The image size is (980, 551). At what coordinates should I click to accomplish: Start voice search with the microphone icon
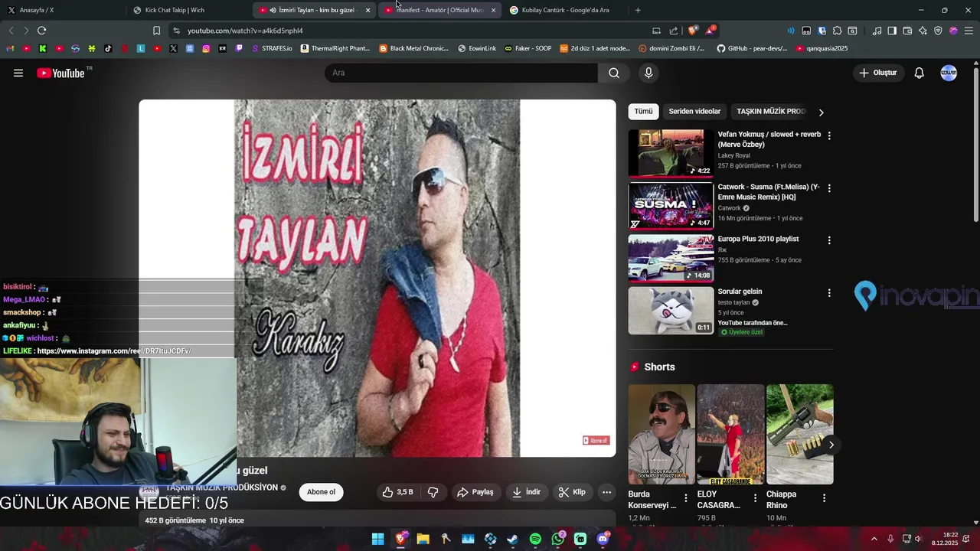click(x=648, y=73)
